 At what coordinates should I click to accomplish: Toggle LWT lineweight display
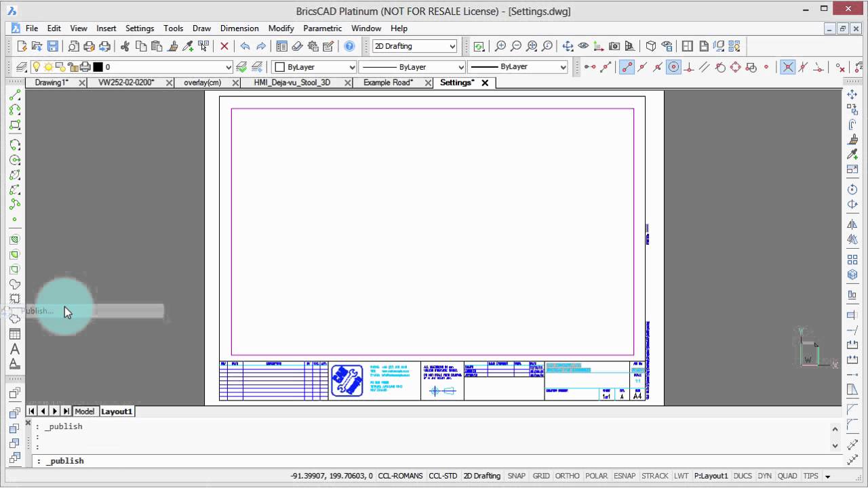pyautogui.click(x=681, y=476)
